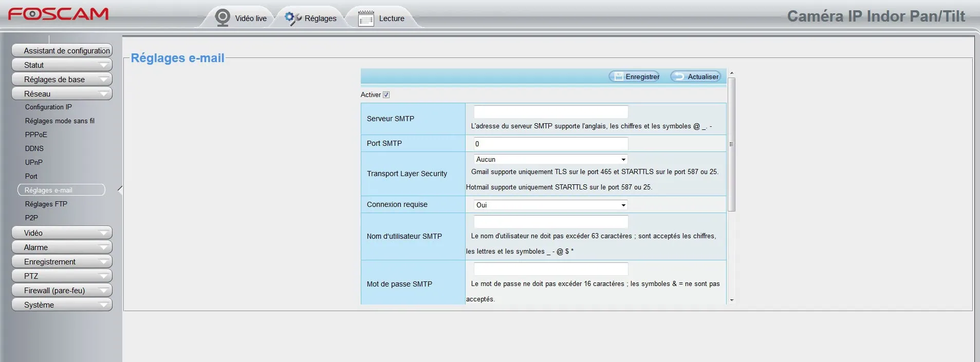Click the floppy disk icon on Enregistrer
This screenshot has width=980, height=362.
619,77
